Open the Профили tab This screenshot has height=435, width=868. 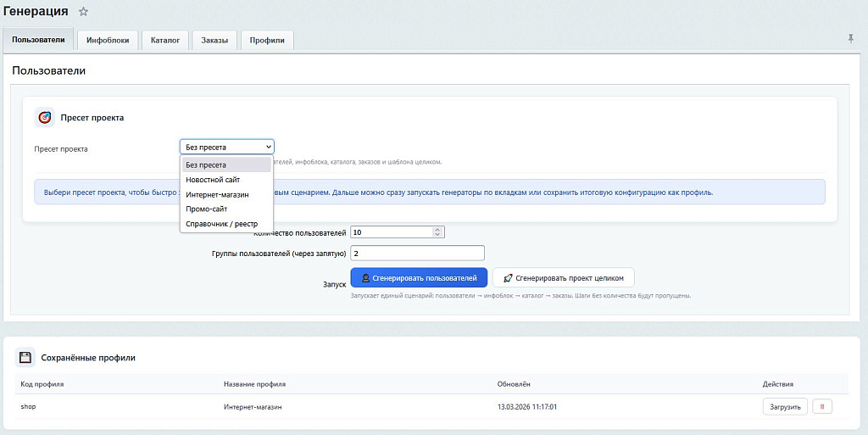[x=267, y=40]
